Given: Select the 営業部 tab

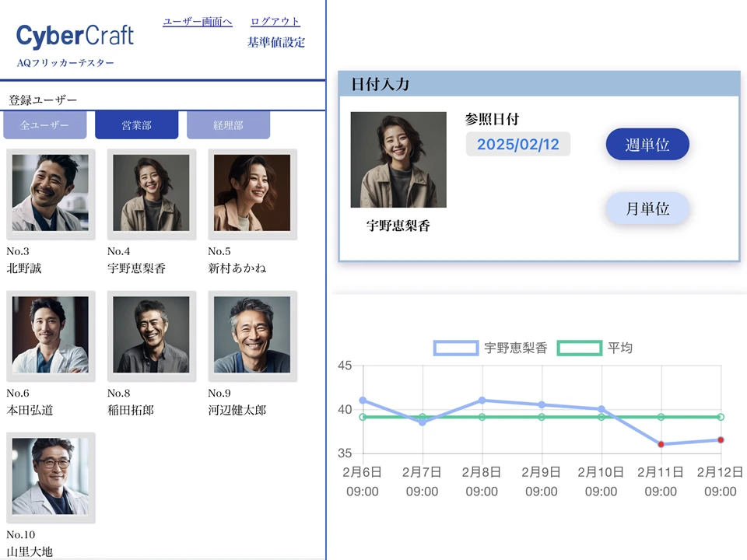Looking at the screenshot, I should pyautogui.click(x=137, y=125).
